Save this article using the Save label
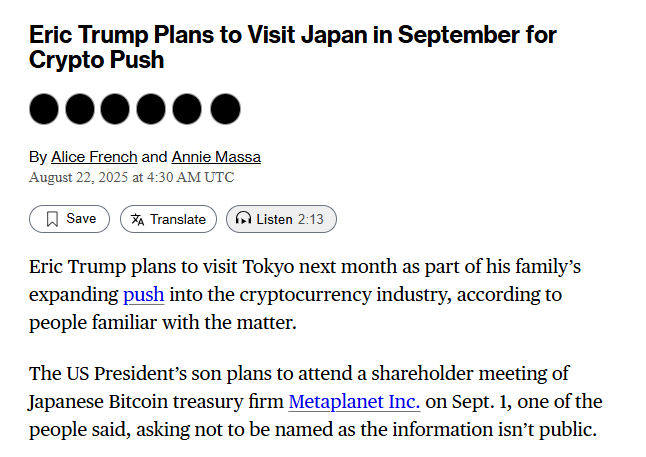646x457 pixels. coord(81,219)
